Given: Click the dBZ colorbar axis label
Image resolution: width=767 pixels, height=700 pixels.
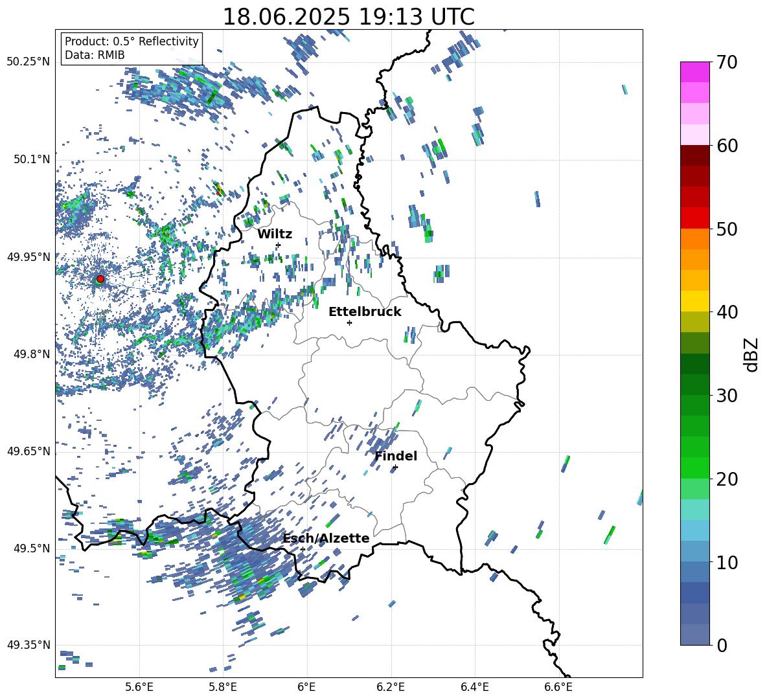Looking at the screenshot, I should pyautogui.click(x=752, y=354).
